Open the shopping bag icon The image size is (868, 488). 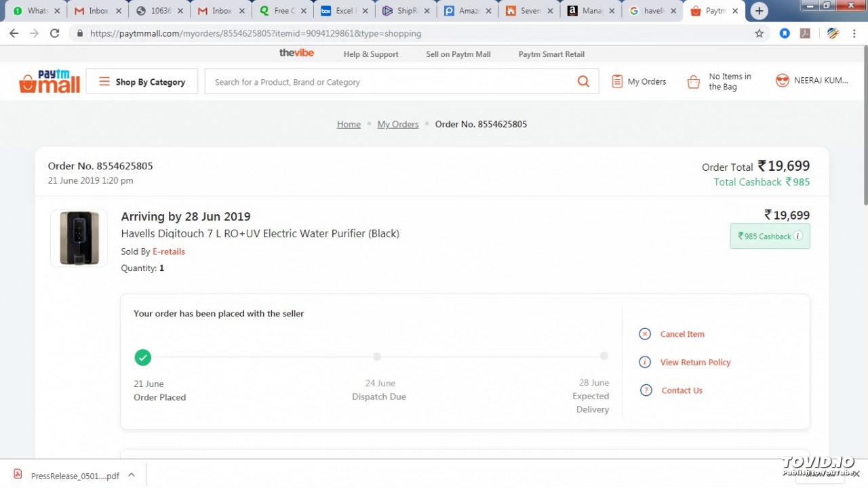click(693, 82)
